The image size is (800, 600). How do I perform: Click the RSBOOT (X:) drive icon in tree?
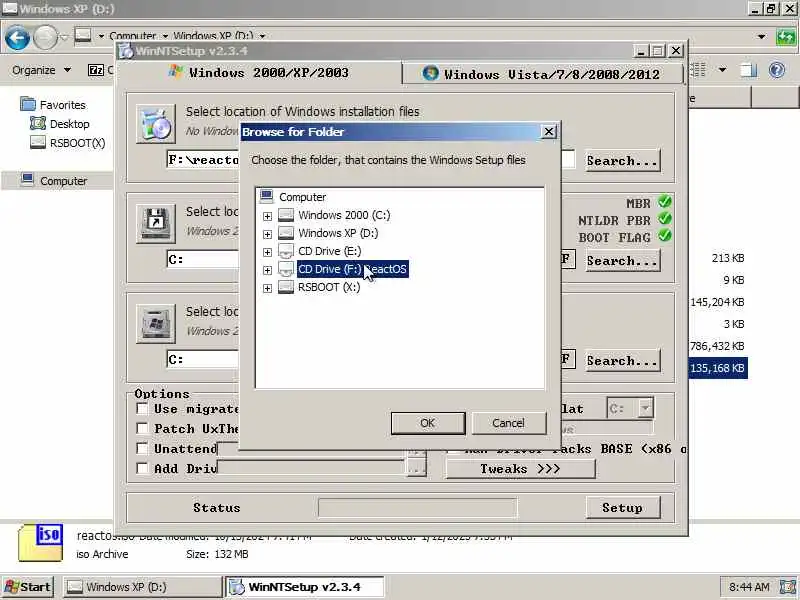[286, 287]
